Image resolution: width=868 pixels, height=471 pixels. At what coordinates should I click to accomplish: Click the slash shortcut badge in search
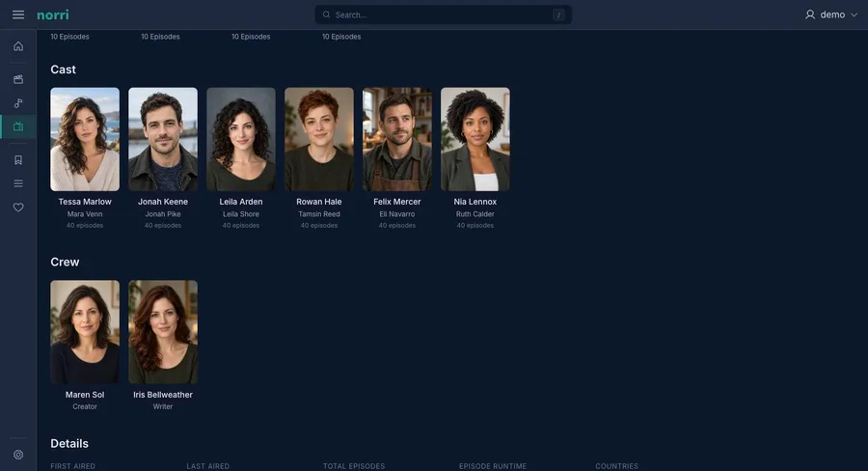(558, 15)
